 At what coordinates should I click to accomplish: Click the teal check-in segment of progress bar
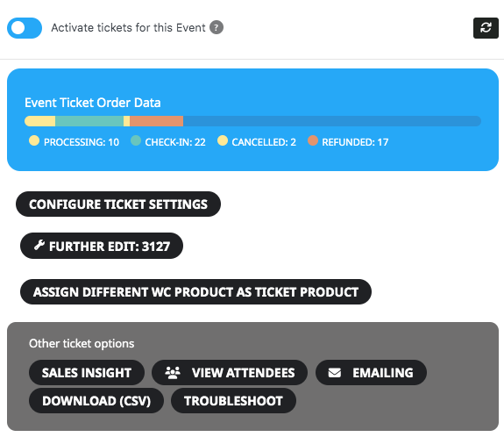(x=89, y=121)
